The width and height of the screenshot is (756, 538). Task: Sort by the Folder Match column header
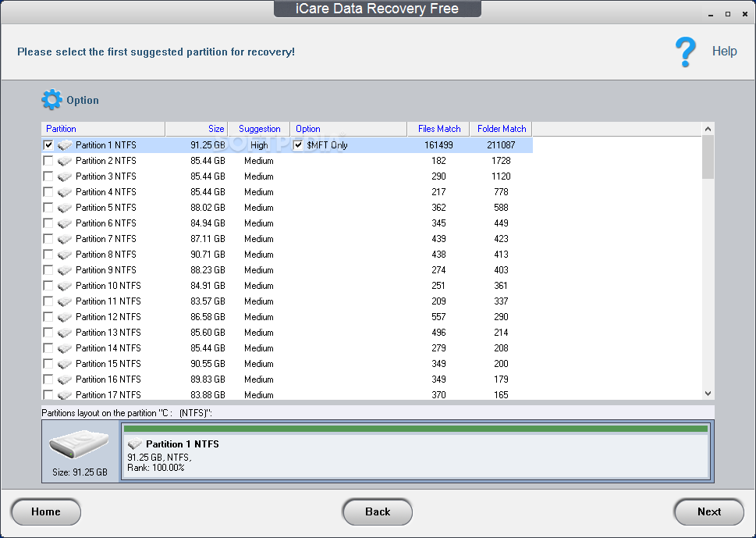pyautogui.click(x=501, y=129)
